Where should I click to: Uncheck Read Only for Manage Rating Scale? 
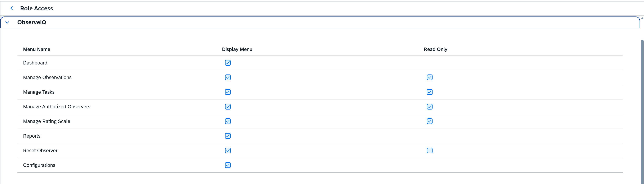tap(429, 121)
